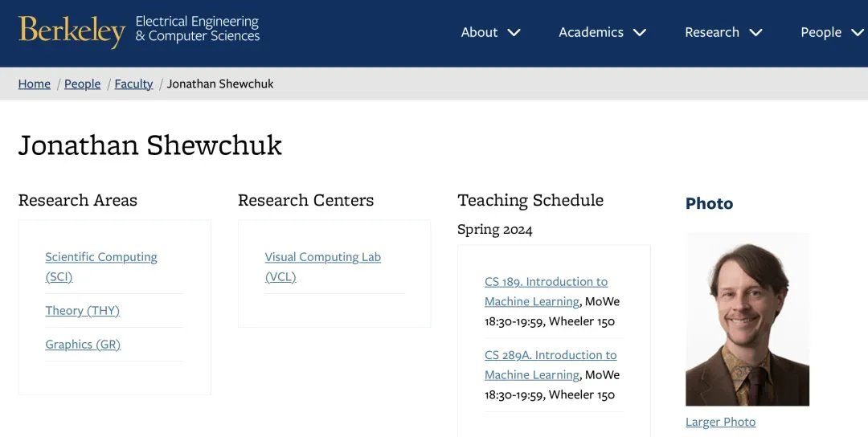868x437 pixels.
Task: Expand the Research menu chevron
Action: 755,33
